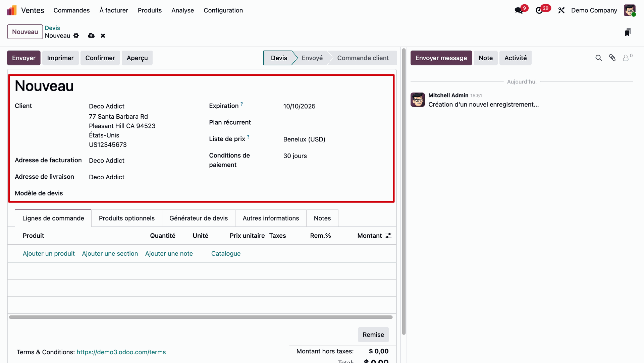
Task: Save the record via the cloud icon
Action: coord(91,36)
